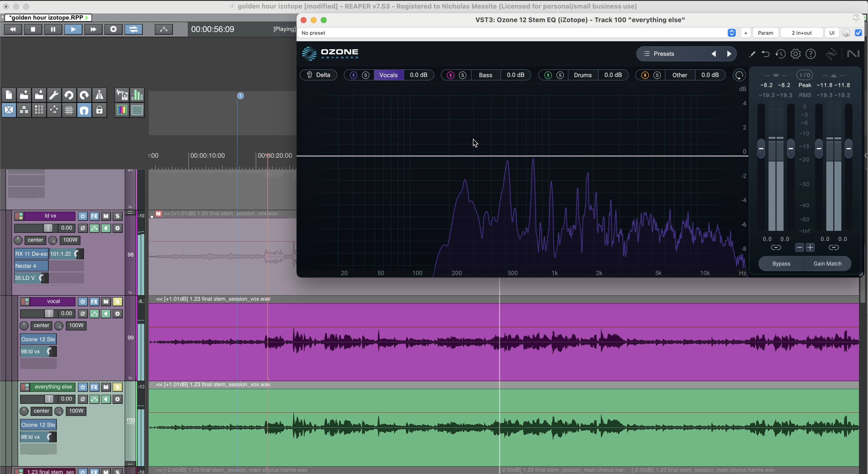The height and width of the screenshot is (474, 868).
Task: Open Ozone's help question mark icon
Action: [811, 54]
